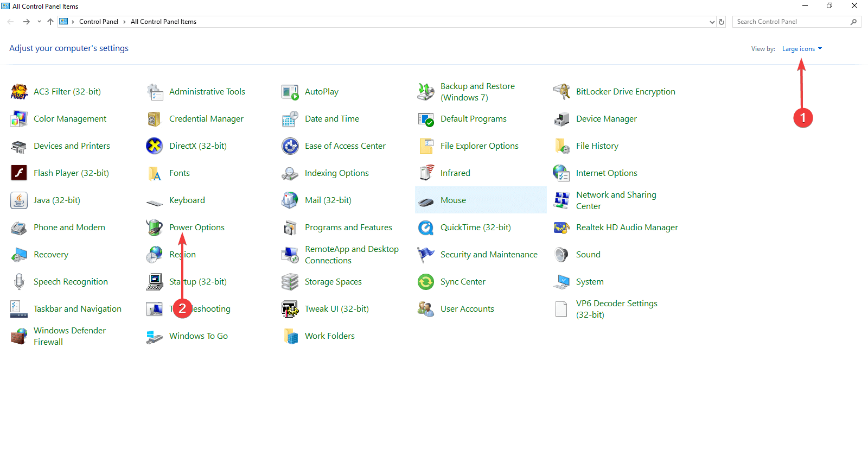868x467 pixels.
Task: Go up one level with Up arrow
Action: 50,22
